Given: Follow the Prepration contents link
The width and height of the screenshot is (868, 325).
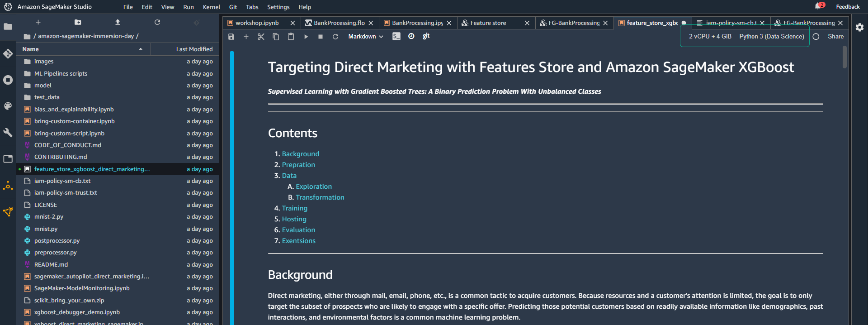Looking at the screenshot, I should coord(298,165).
